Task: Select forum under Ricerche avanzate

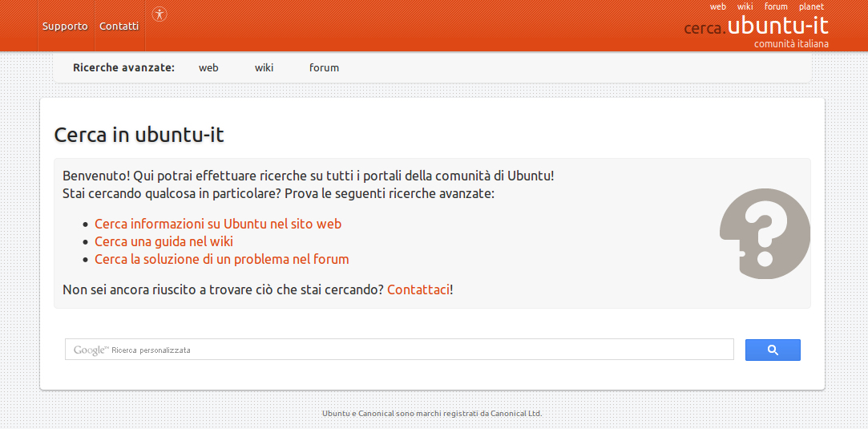Action: point(325,68)
